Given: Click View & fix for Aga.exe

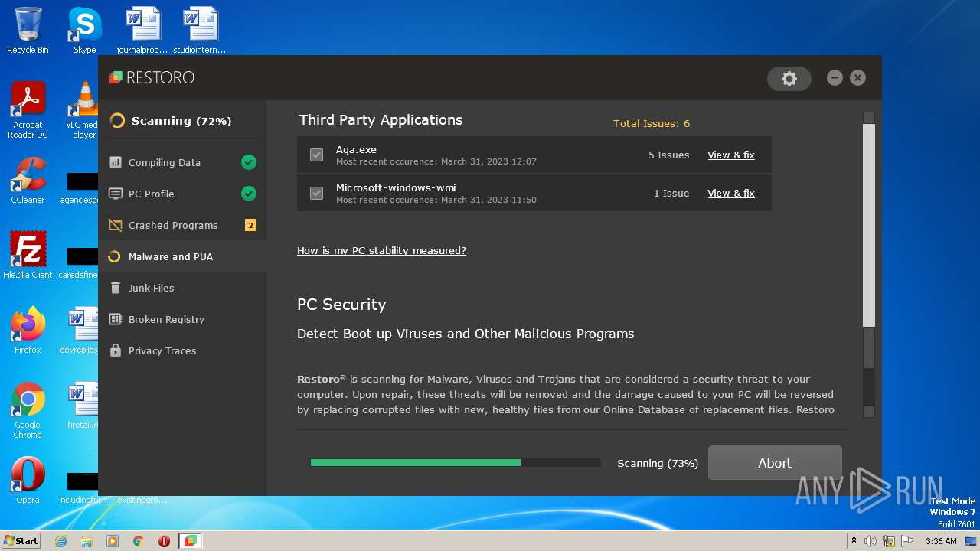Looking at the screenshot, I should pyautogui.click(x=731, y=155).
